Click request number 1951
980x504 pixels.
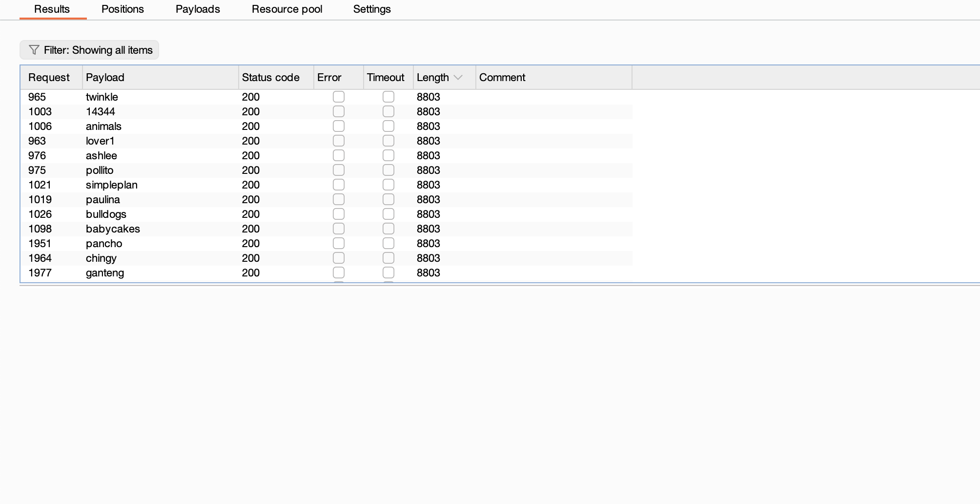pyautogui.click(x=40, y=243)
